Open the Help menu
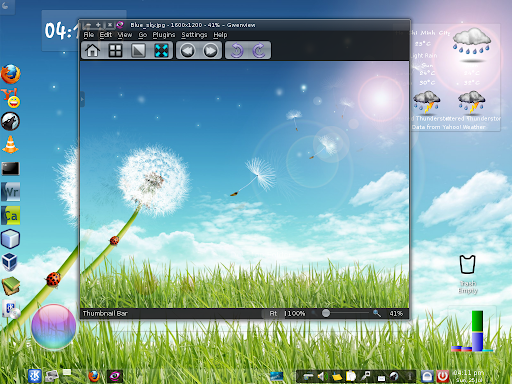512x384 pixels. point(220,35)
